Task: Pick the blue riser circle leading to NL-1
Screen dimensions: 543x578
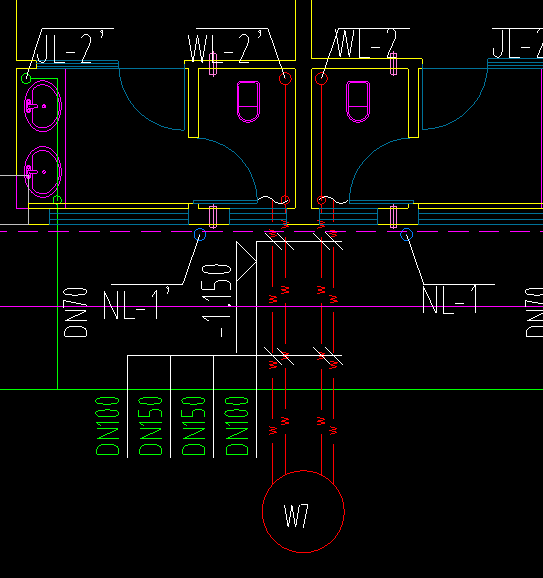Action: [406, 234]
